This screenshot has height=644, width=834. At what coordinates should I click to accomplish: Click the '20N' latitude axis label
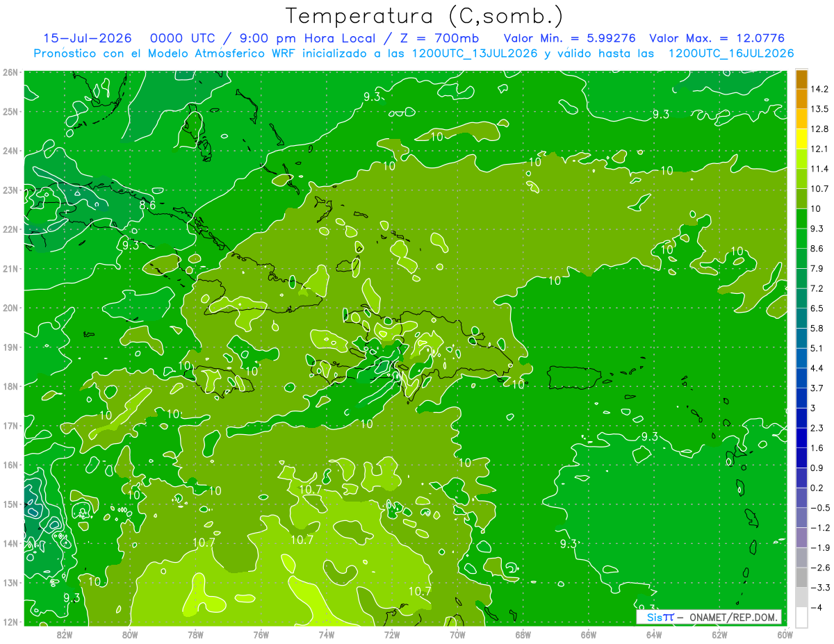click(10, 308)
